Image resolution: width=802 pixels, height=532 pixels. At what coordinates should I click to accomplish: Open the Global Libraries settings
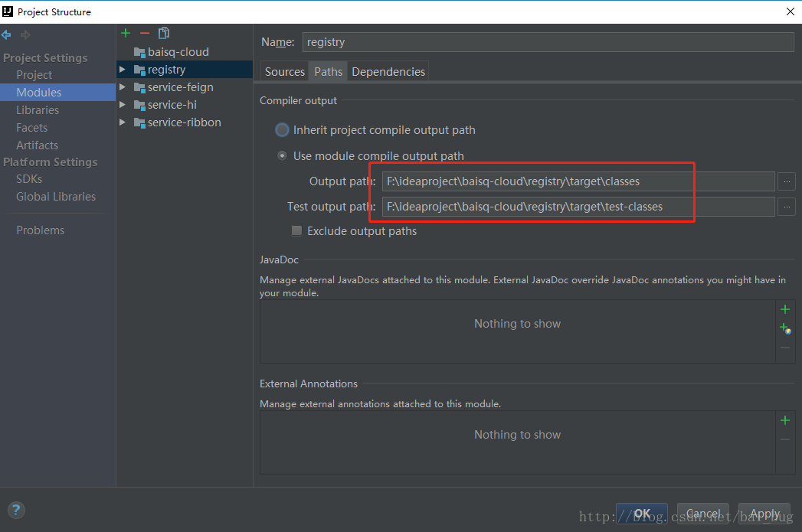click(x=56, y=197)
